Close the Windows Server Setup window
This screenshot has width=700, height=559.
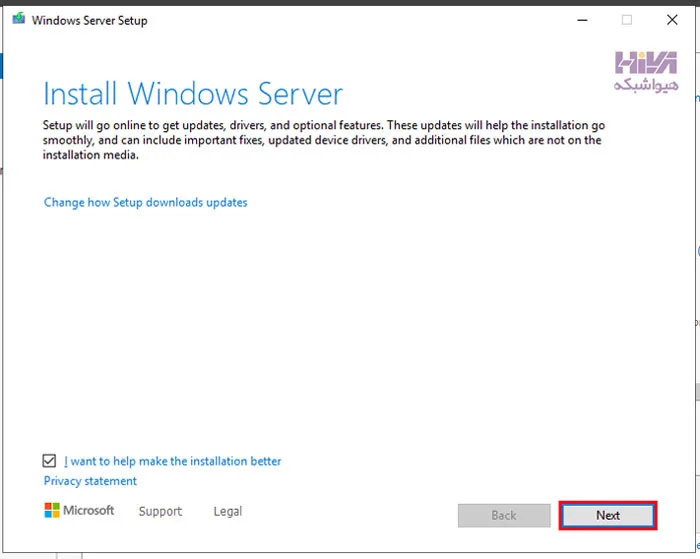pyautogui.click(x=672, y=20)
